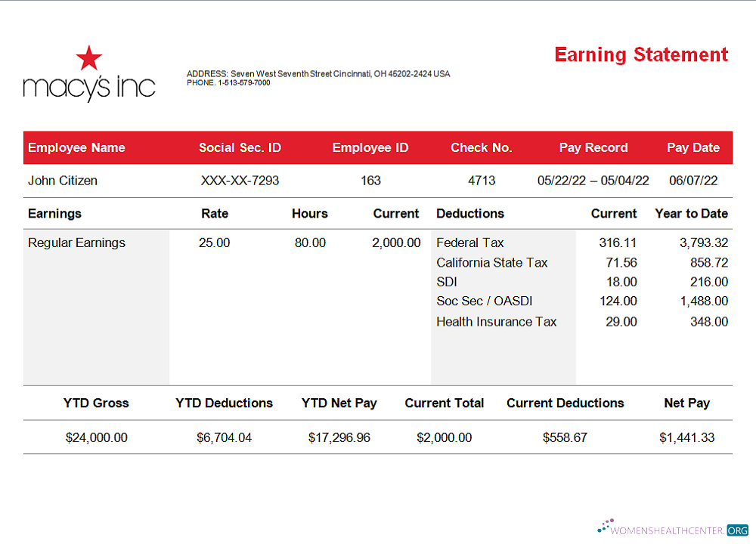The height and width of the screenshot is (544, 756).
Task: Click the WomensHealthCenter dots logo icon
Action: pos(606,525)
